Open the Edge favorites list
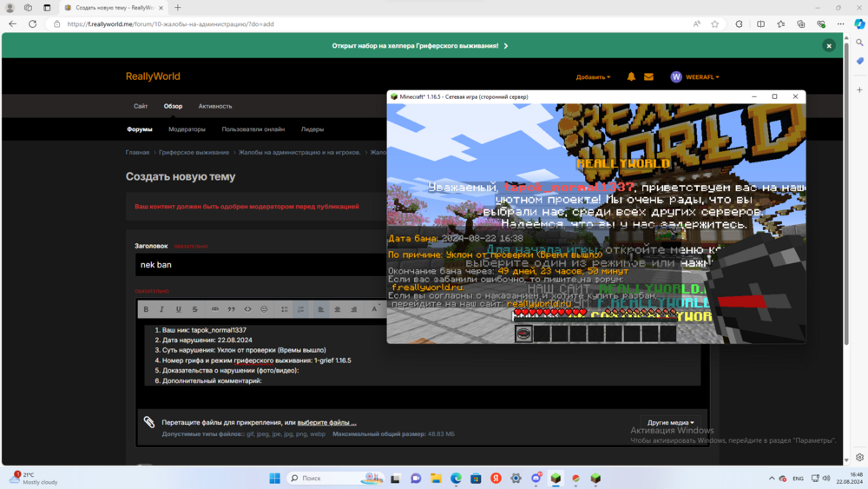 pyautogui.click(x=780, y=23)
